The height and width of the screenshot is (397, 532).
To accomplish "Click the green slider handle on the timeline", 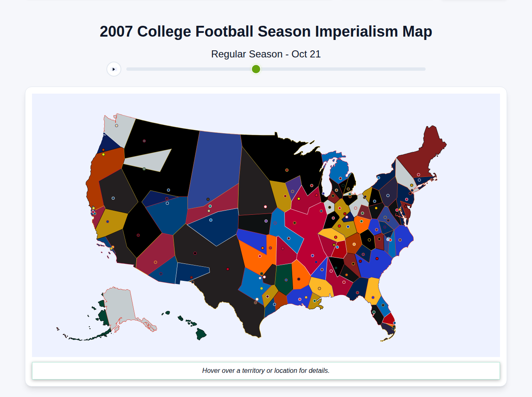I will coord(256,69).
